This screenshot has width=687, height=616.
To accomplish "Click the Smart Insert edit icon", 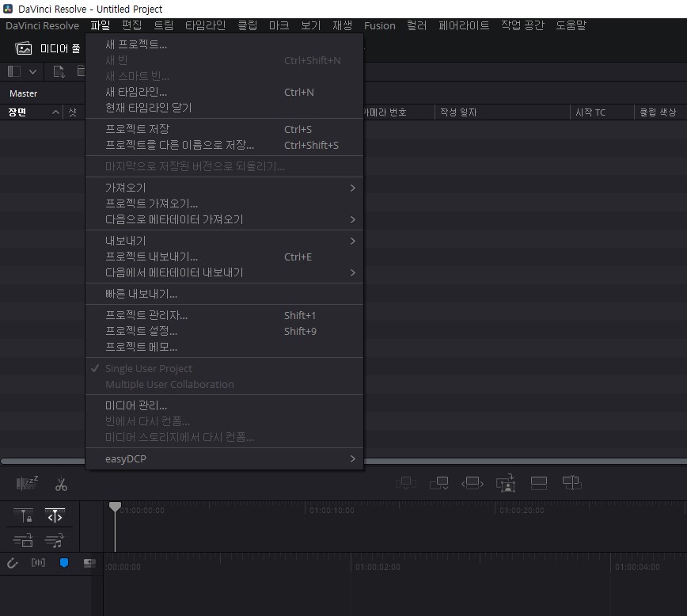I will [406, 483].
